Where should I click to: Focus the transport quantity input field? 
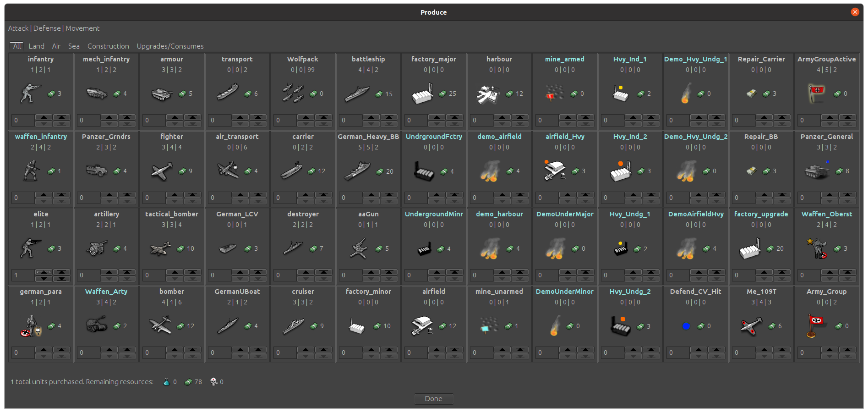(x=219, y=120)
